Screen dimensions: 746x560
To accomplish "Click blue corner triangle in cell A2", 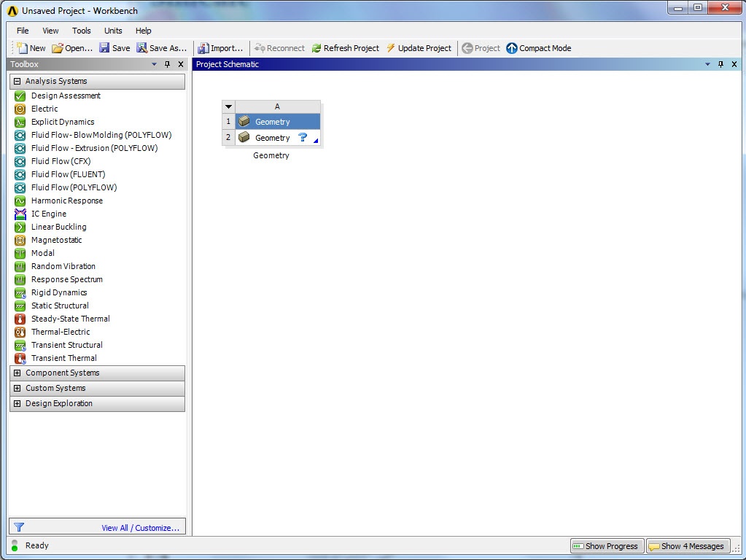I will 316,140.
